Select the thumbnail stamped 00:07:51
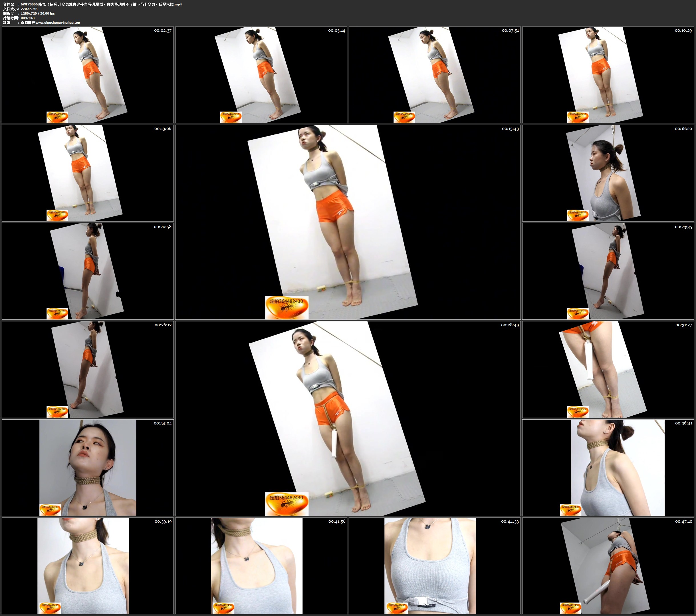This screenshot has height=616, width=696. point(435,75)
